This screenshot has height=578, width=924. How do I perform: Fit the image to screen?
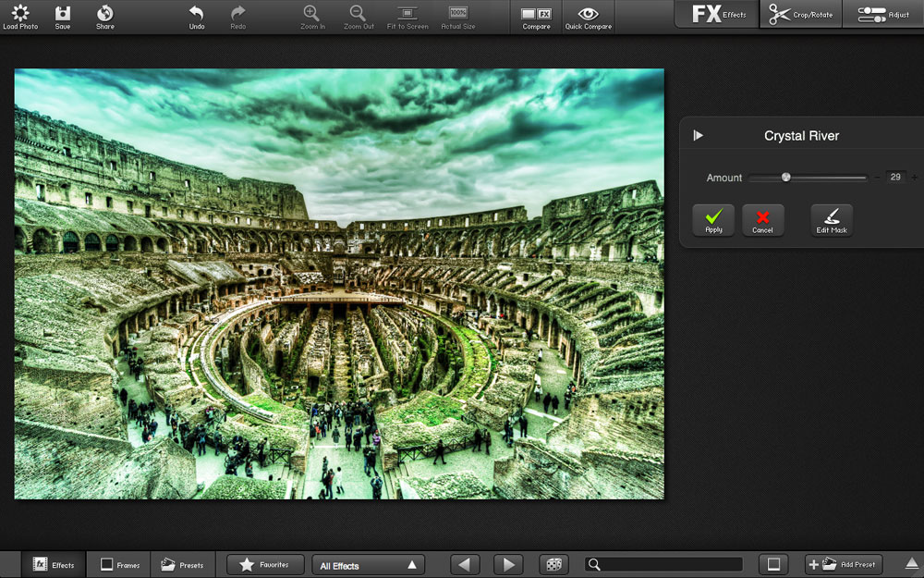407,16
